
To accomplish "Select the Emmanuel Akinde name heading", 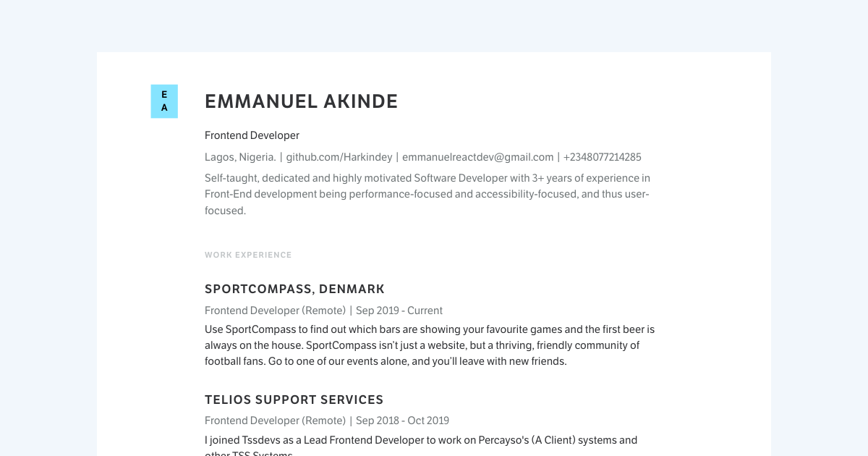I will point(301,102).
